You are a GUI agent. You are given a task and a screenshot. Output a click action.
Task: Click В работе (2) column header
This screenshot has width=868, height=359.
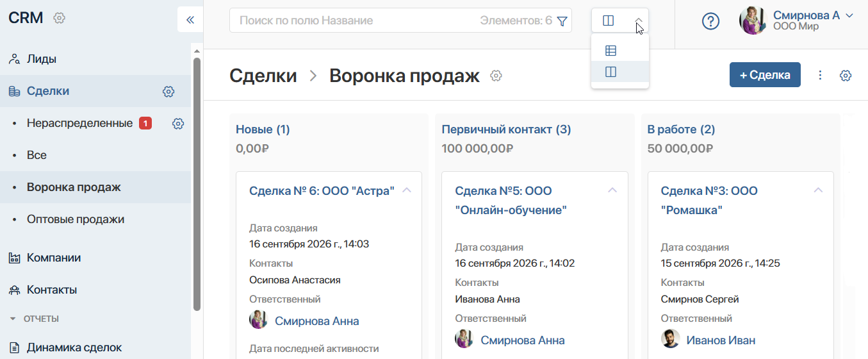coord(681,129)
